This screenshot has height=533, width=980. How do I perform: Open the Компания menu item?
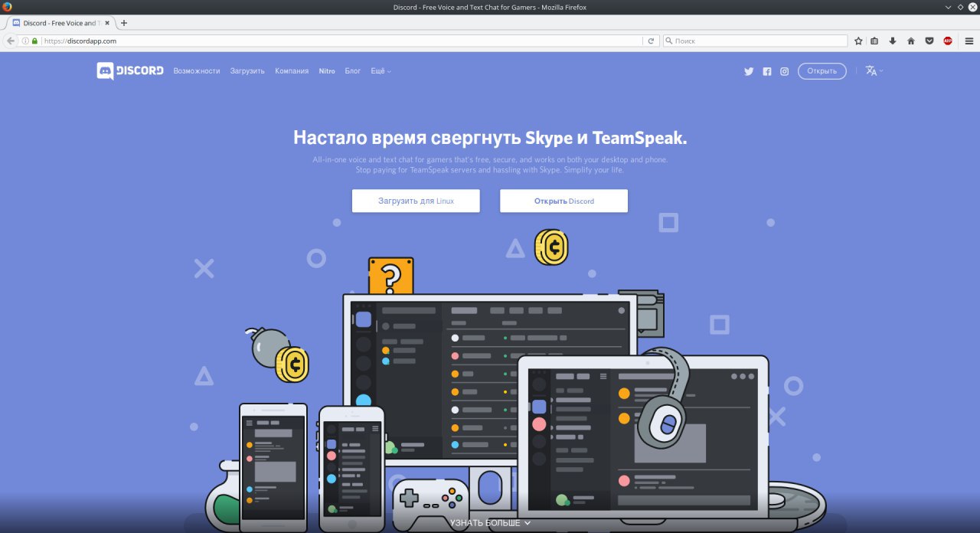tap(292, 71)
